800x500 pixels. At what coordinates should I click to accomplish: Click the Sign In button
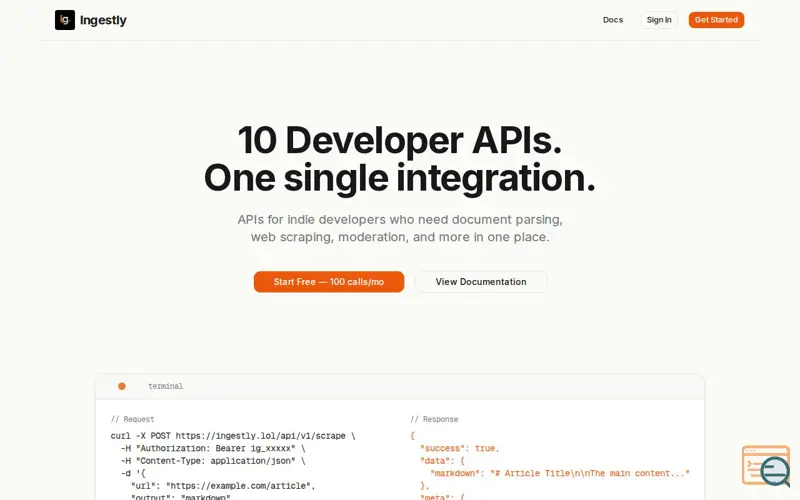click(659, 20)
